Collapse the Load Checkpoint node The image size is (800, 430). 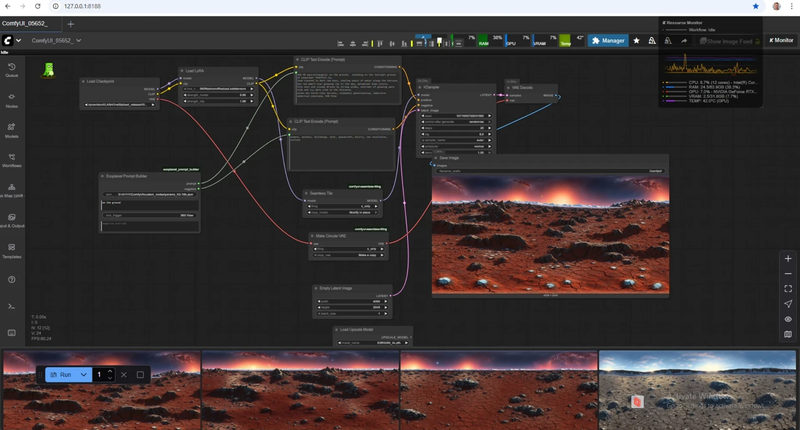[x=83, y=81]
